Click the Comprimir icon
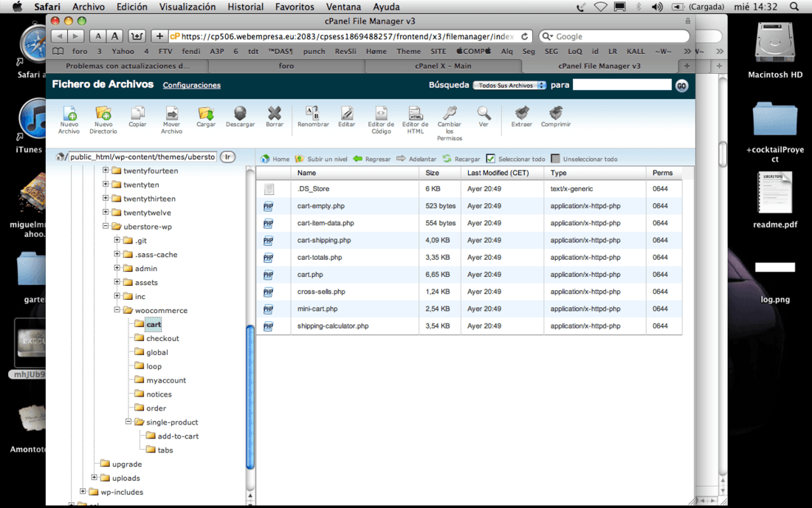The width and height of the screenshot is (812, 508). click(x=556, y=117)
